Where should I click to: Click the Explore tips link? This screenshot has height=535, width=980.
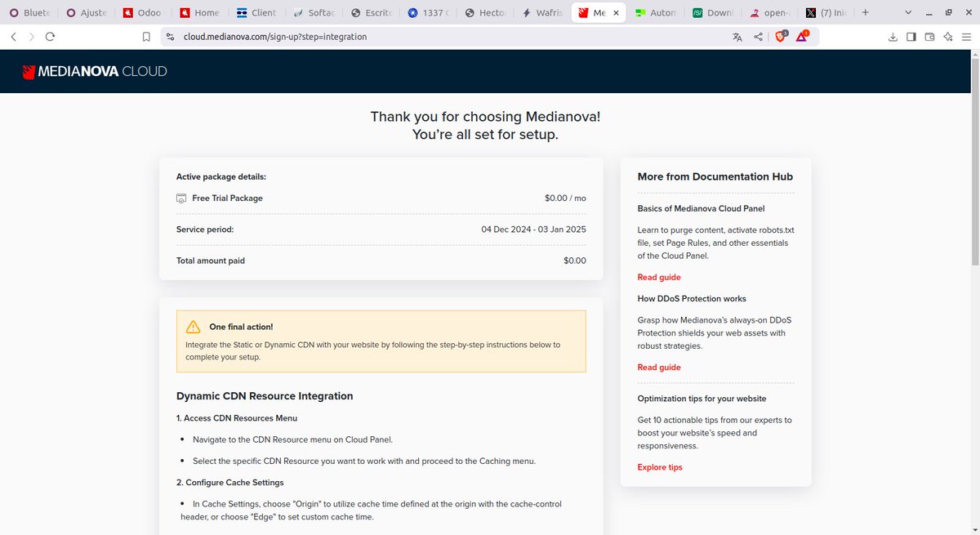[x=660, y=467]
